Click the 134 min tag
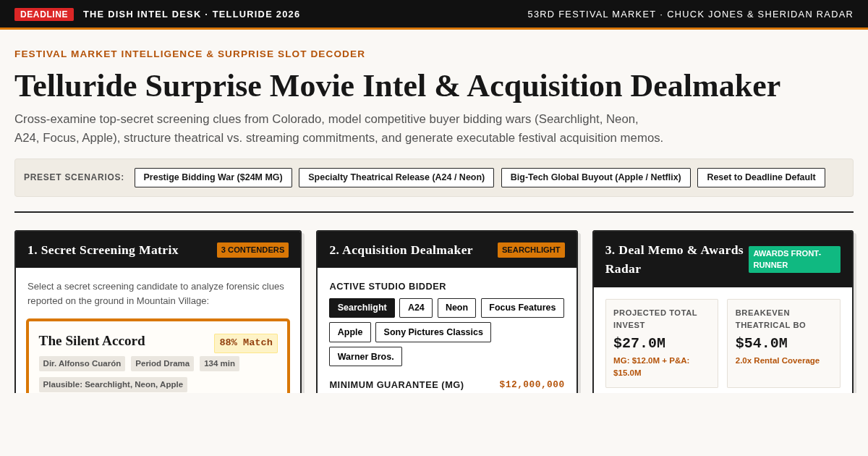 [219, 364]
